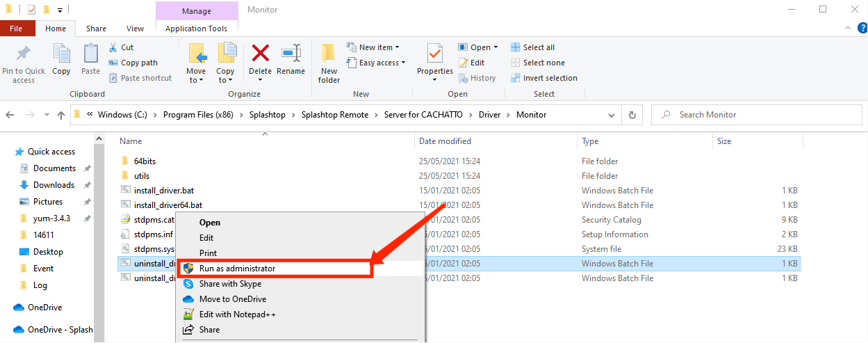
Task: Click the Cut scissors option
Action: point(121,47)
